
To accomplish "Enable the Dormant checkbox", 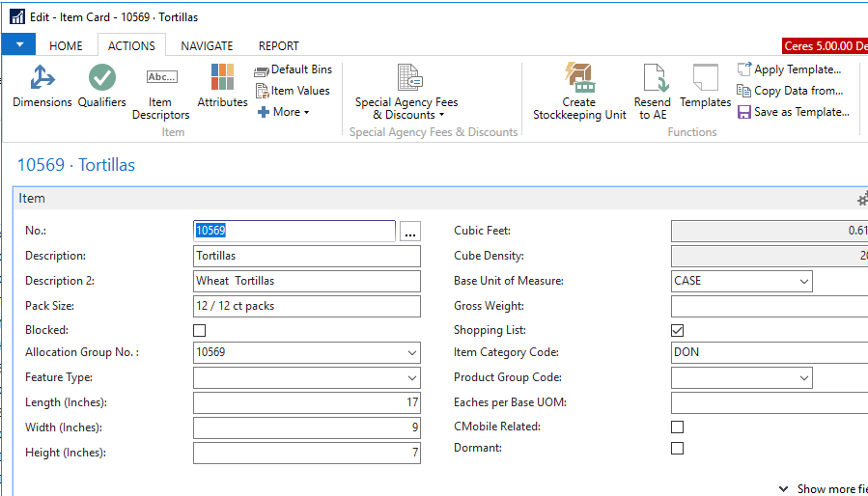I will 678,448.
